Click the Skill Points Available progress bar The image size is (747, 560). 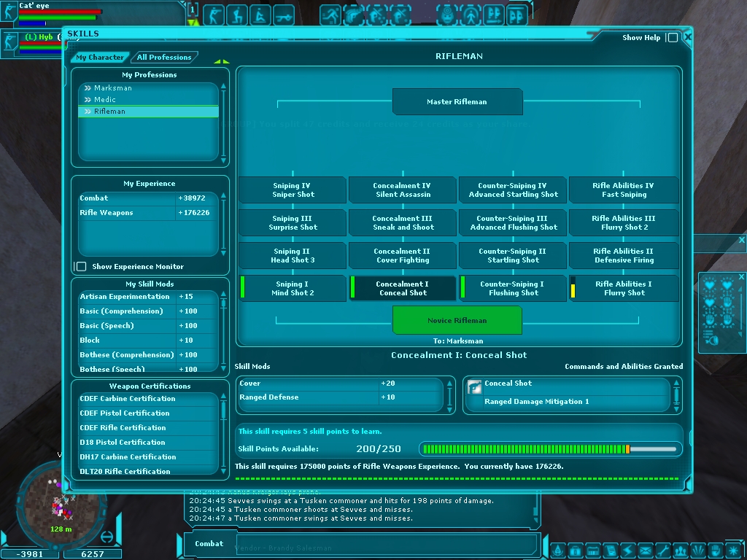pyautogui.click(x=550, y=449)
